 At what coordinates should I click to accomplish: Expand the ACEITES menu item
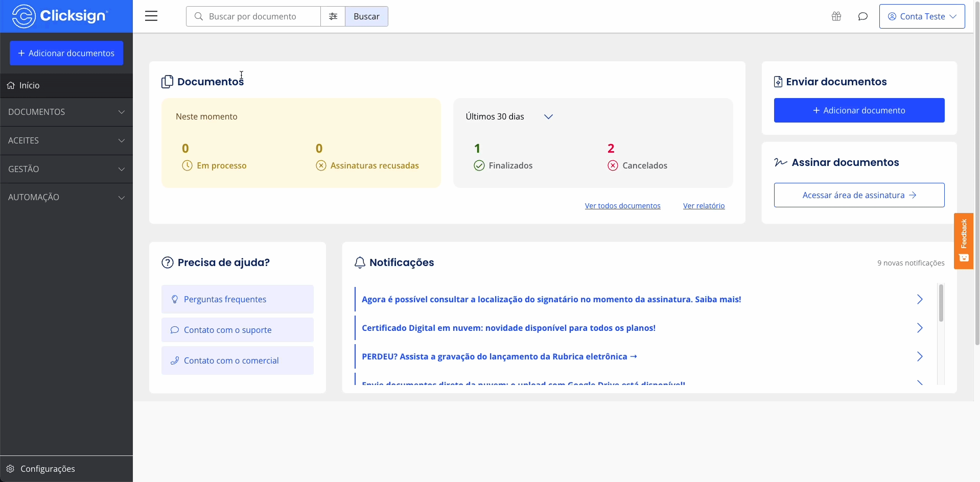pos(66,140)
